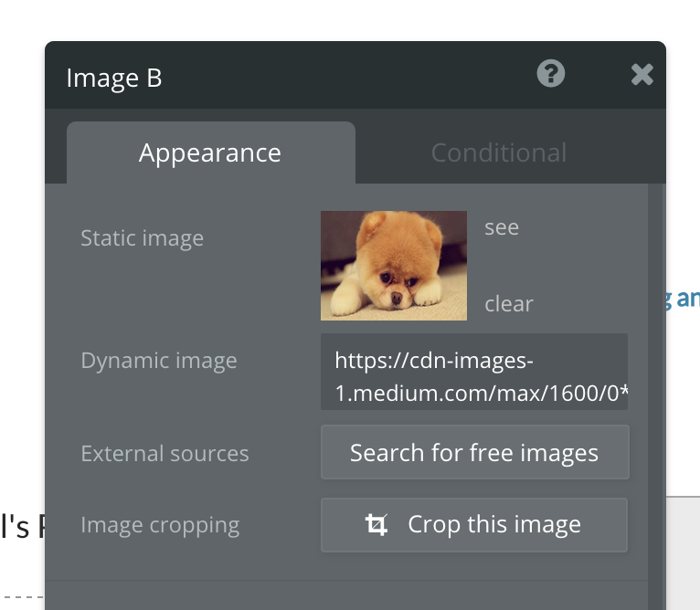Clear the static image using "clear"
The width and height of the screenshot is (700, 610).
[x=508, y=304]
